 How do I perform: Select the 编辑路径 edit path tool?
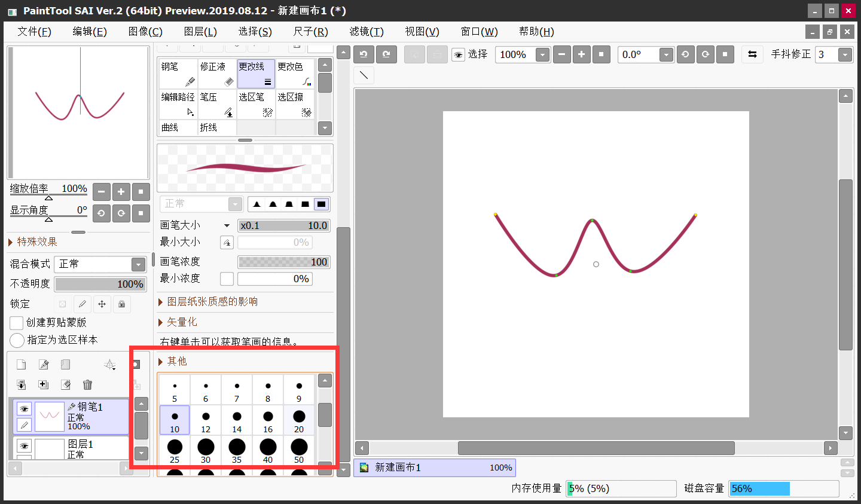click(178, 104)
